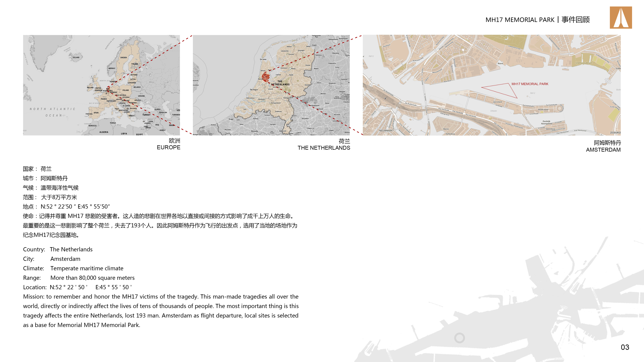Select the 'MH17 MEMORIAL PARK' header title
The width and height of the screenshot is (644, 362).
[x=520, y=20]
